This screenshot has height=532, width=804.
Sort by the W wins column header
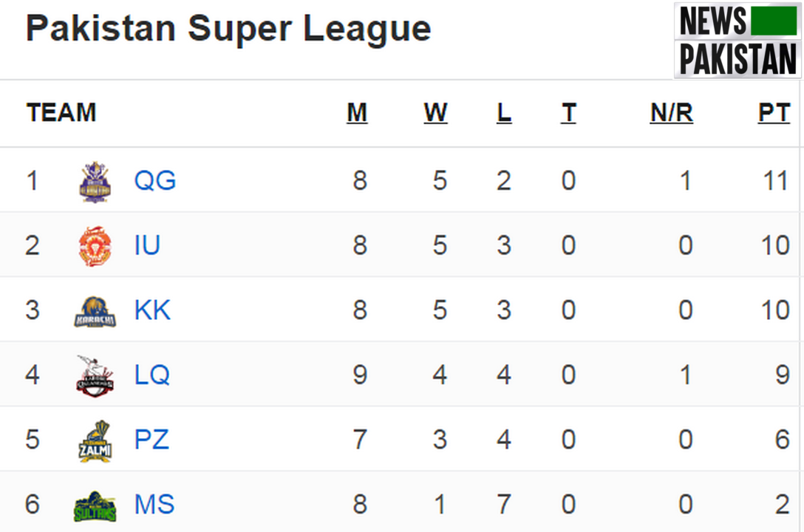click(435, 113)
